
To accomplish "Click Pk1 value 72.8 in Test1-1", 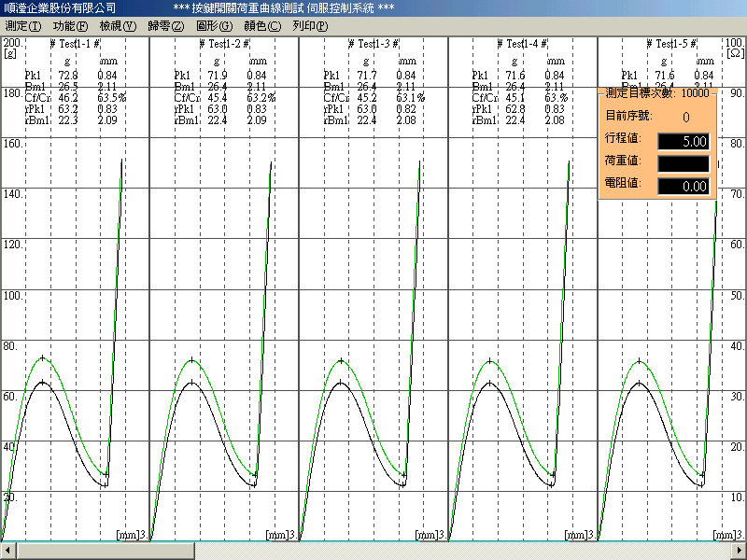I will [x=68, y=76].
